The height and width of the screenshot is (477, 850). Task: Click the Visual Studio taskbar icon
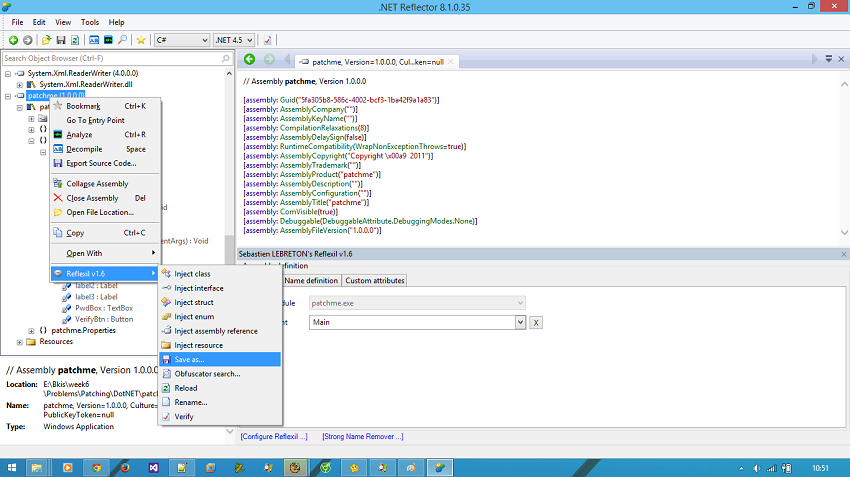[x=153, y=468]
